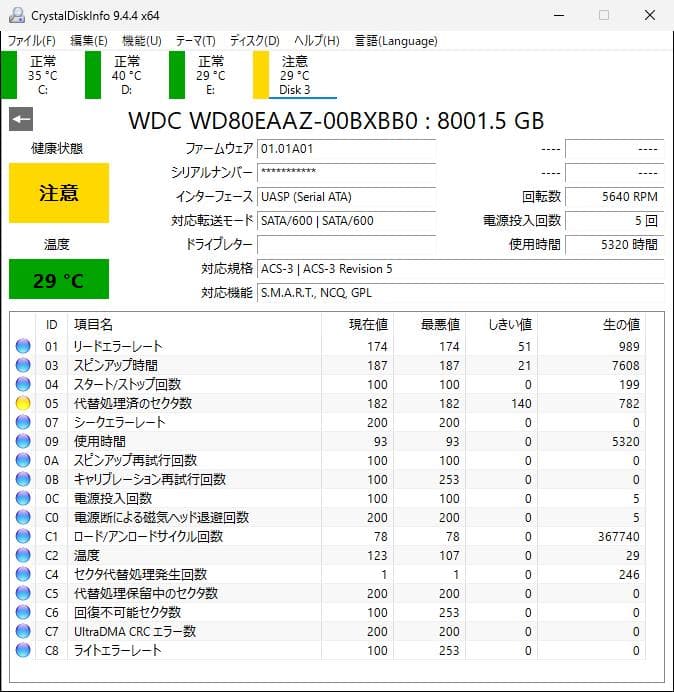This screenshot has width=674, height=692.
Task: Select the C: drive tab at 35 °C
Action: tap(42, 75)
